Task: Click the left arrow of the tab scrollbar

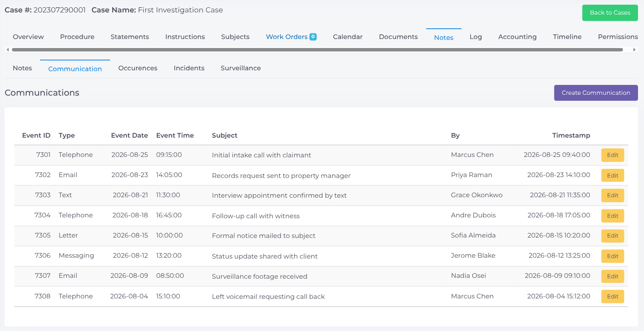Action: (x=8, y=50)
